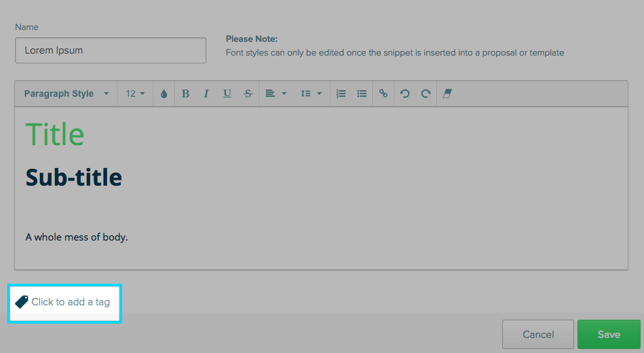
Task: Expand the font size 12 dropdown
Action: coord(135,93)
